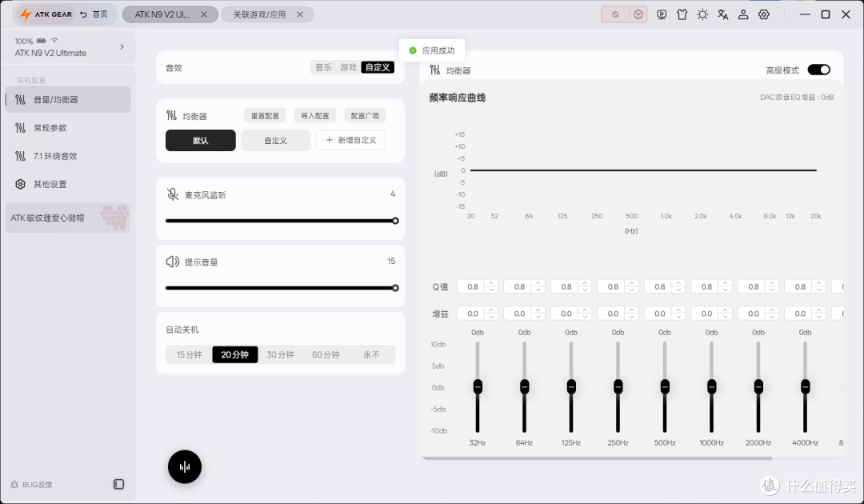Select 常规参数 in the sidebar

pos(68,128)
